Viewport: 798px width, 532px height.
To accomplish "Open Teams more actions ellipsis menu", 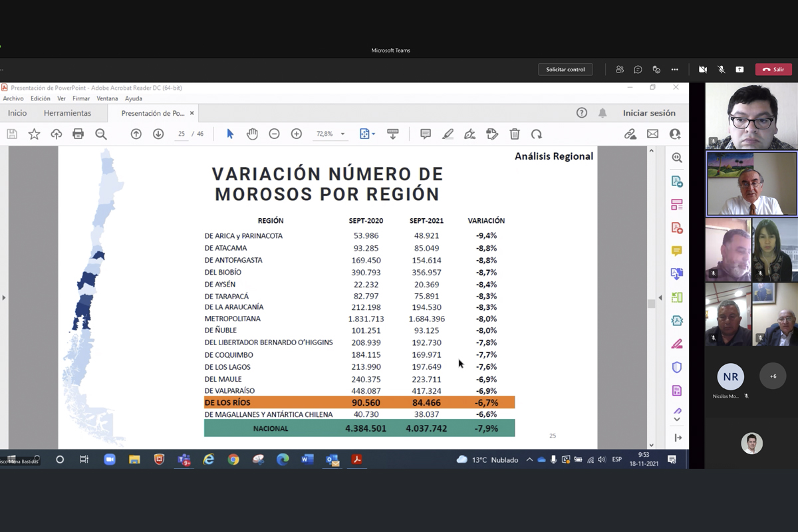I will 674,69.
